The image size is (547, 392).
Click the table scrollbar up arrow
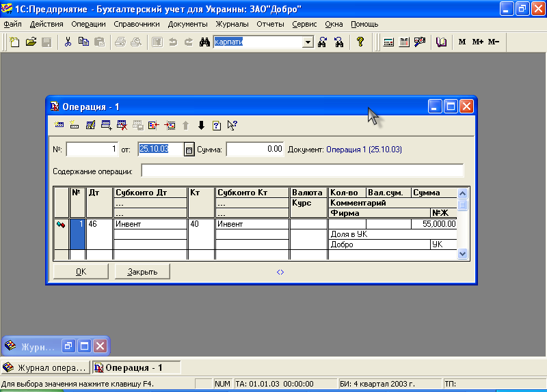point(463,193)
